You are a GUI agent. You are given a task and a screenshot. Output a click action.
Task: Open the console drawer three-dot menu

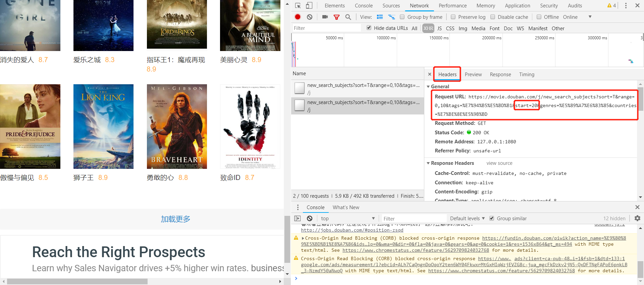click(298, 207)
